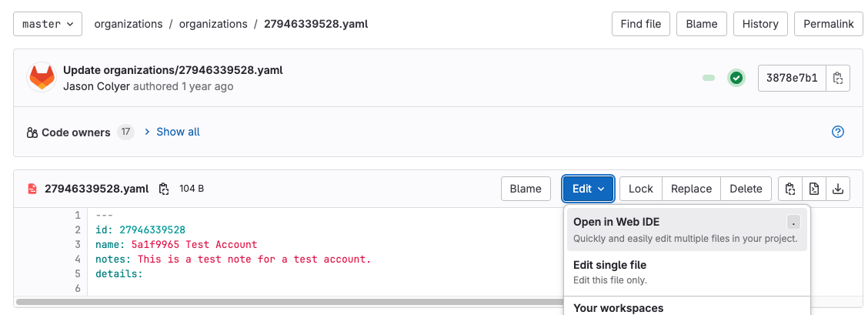Click period shortcut key badge
Viewport: 868px width, 315px height.
point(793,222)
